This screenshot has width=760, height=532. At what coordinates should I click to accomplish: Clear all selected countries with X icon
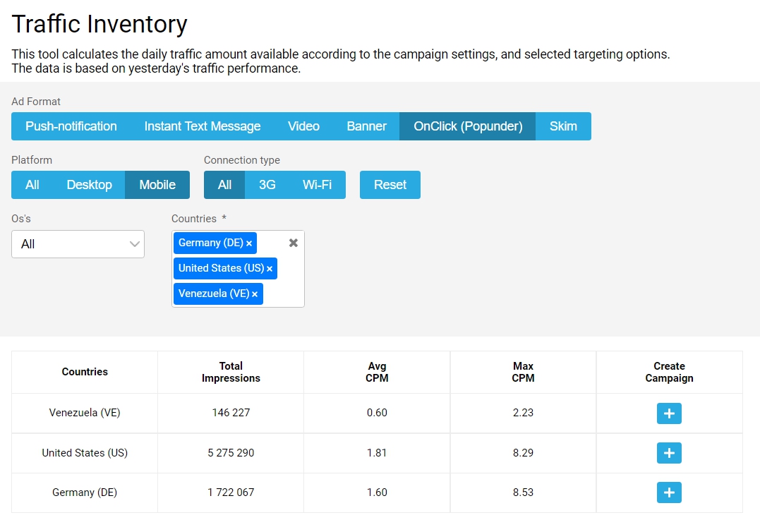pyautogui.click(x=294, y=243)
